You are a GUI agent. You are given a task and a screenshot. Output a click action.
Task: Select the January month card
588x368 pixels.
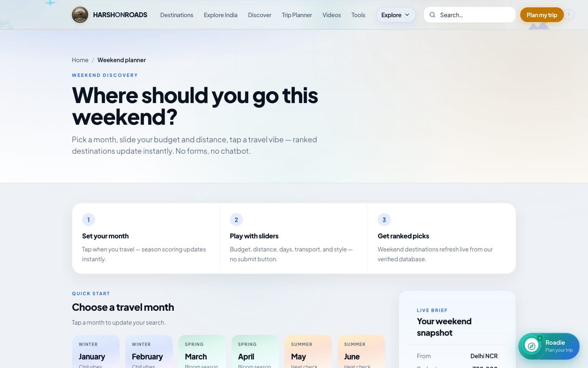(96, 352)
